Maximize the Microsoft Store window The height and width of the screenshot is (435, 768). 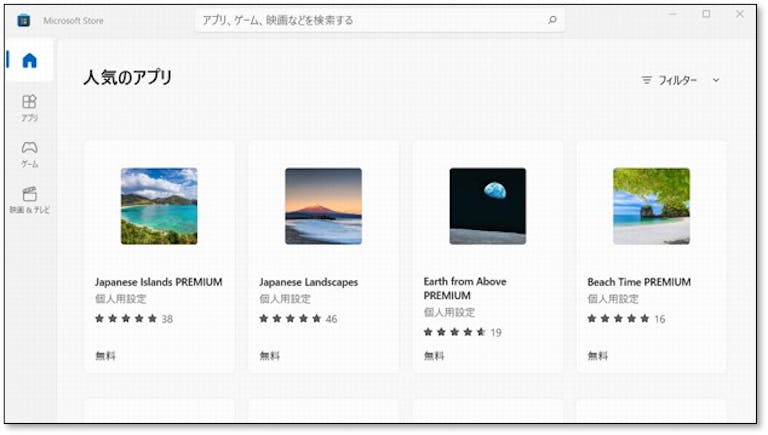coord(706,14)
